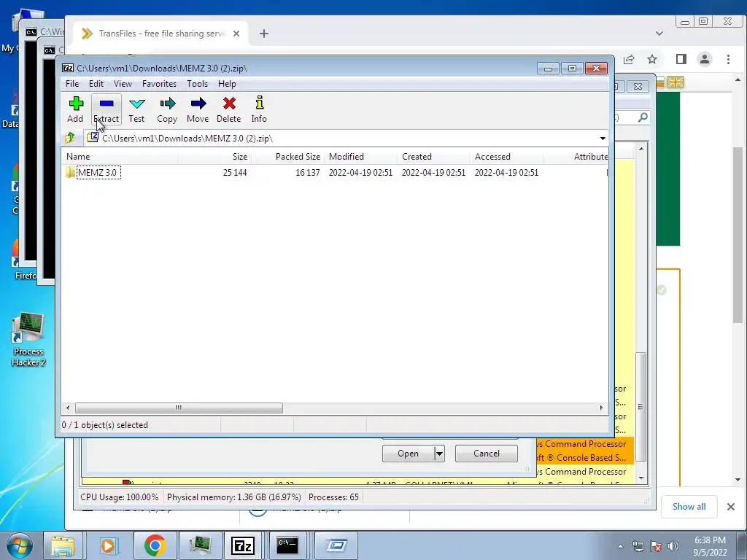Open the Tools menu
The height and width of the screenshot is (560, 747).
(x=197, y=84)
